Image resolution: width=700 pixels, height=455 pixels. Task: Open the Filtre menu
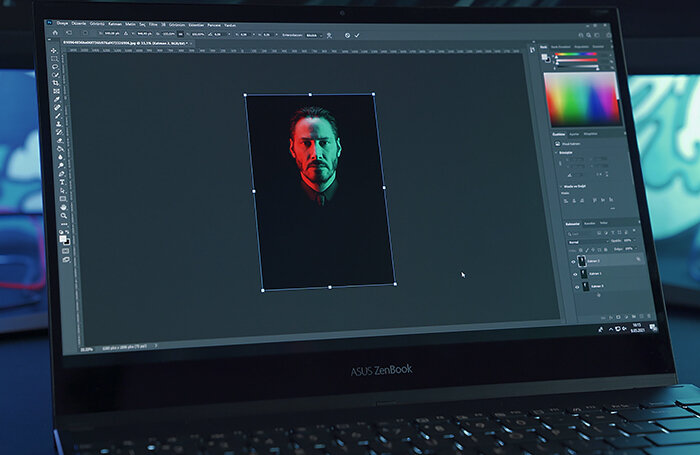click(x=153, y=25)
